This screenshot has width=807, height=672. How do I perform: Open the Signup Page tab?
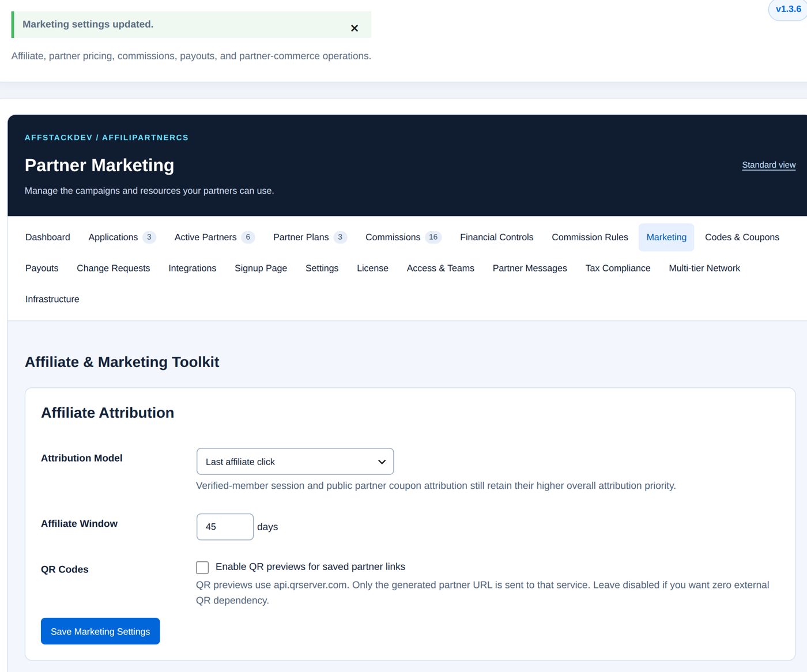(x=261, y=269)
